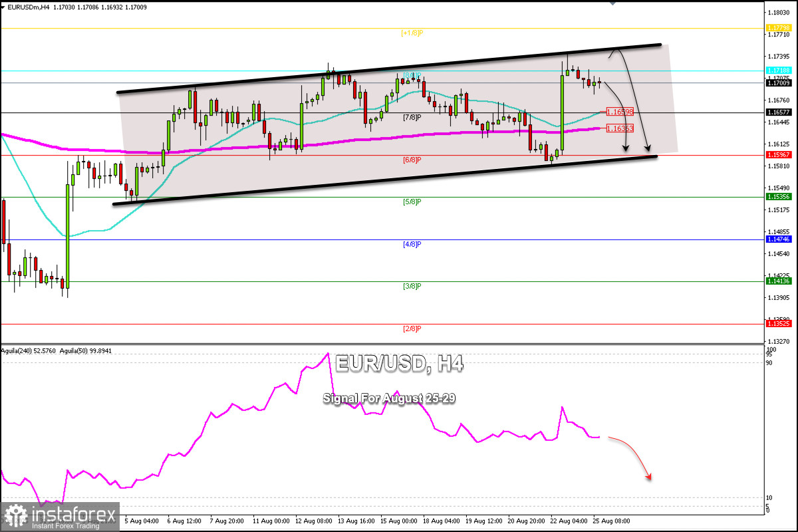Click the 1.15175 price axis value
This screenshot has height=532, width=798.
click(778, 210)
